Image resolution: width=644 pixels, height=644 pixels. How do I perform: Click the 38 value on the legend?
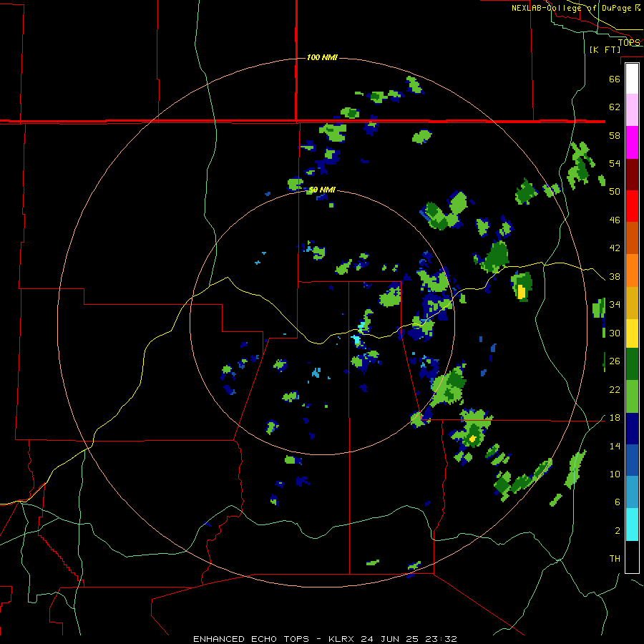pos(615,277)
